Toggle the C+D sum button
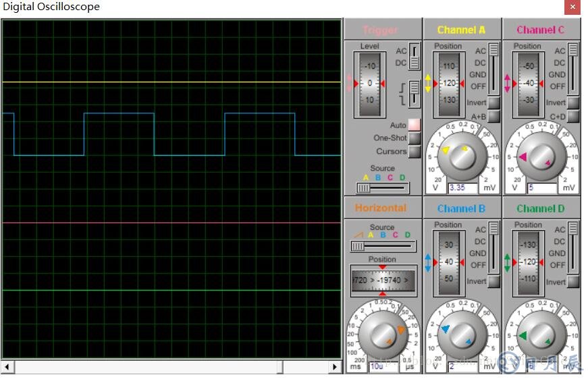 point(573,117)
